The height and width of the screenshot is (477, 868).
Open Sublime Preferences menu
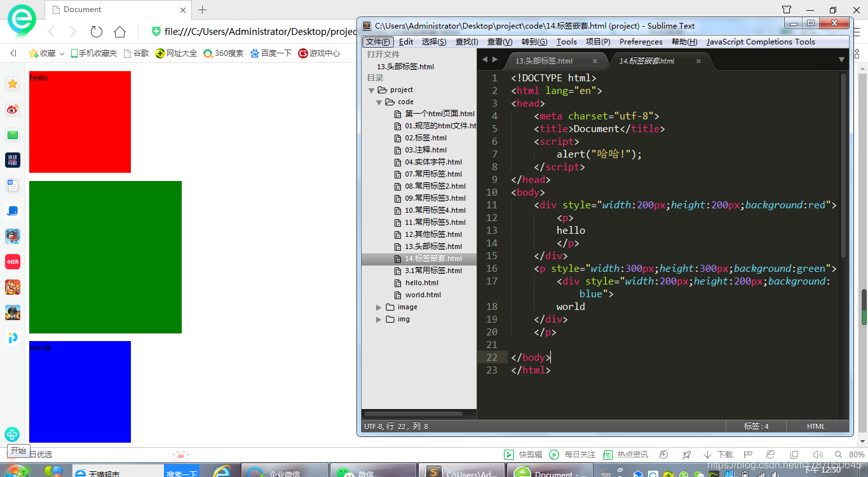click(x=641, y=42)
